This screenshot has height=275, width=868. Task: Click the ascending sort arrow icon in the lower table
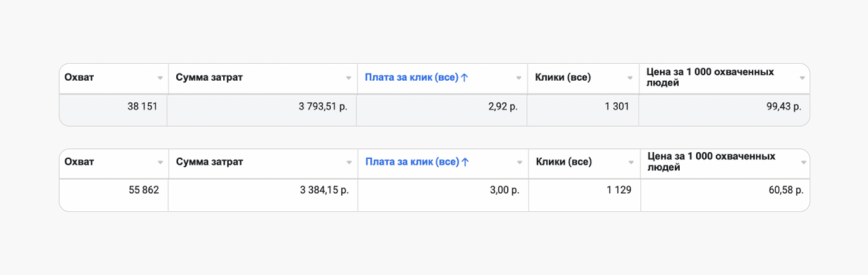(464, 162)
